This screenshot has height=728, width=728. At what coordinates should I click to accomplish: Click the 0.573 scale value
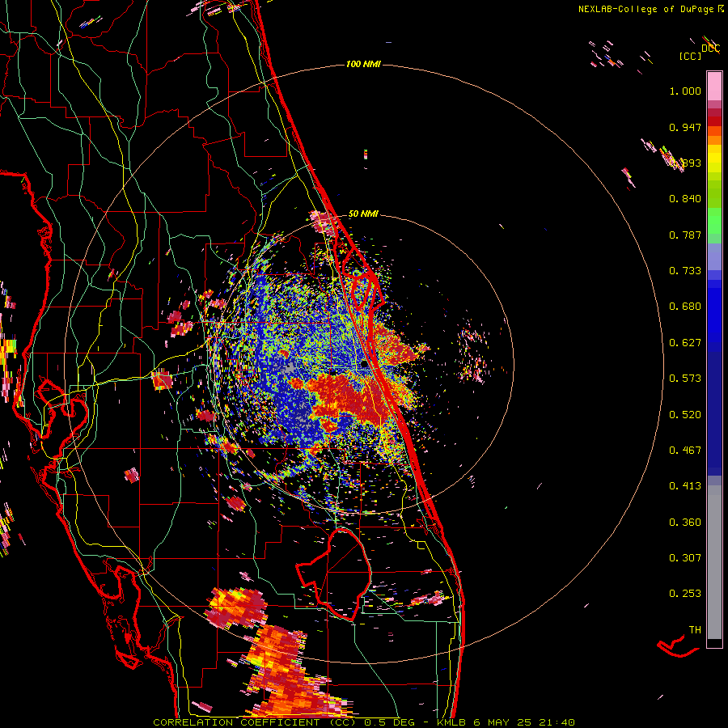click(685, 379)
